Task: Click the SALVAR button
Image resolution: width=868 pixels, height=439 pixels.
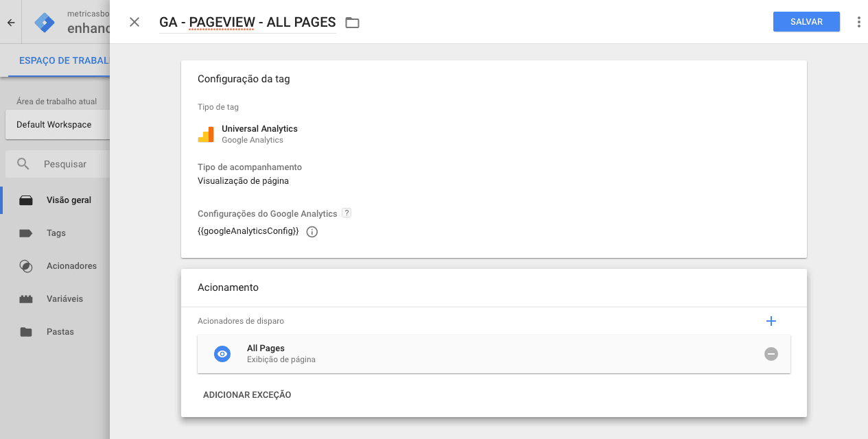Action: pyautogui.click(x=806, y=21)
